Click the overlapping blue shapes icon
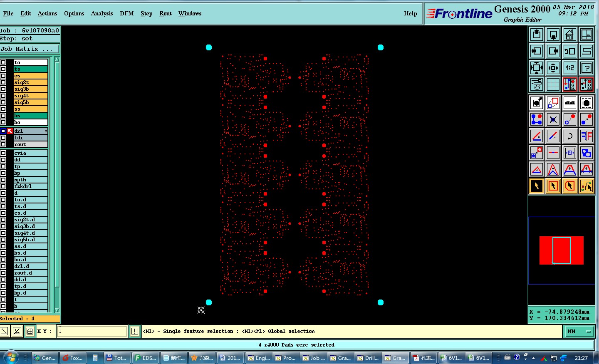Image resolution: width=599 pixels, height=364 pixels. [x=587, y=153]
